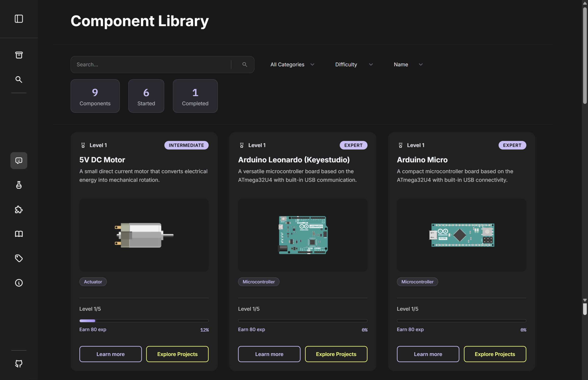Screen dimensions: 588x380
Task: Click Explore Projects for Arduino Micro
Action: point(495,354)
